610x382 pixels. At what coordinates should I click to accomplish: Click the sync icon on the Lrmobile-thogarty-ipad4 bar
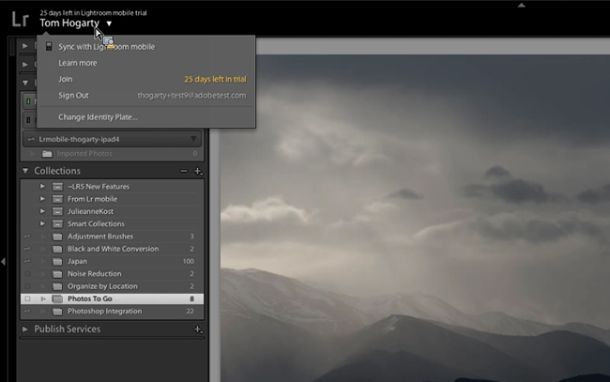pos(31,139)
